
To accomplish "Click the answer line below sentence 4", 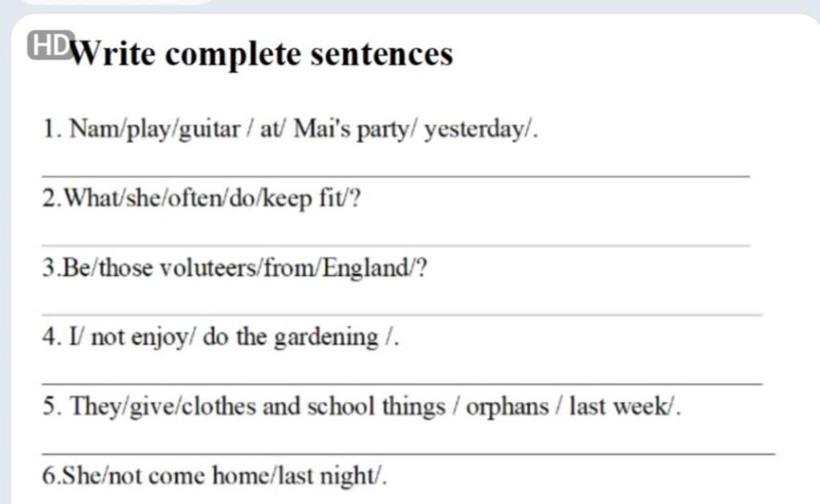I will pos(400,385).
